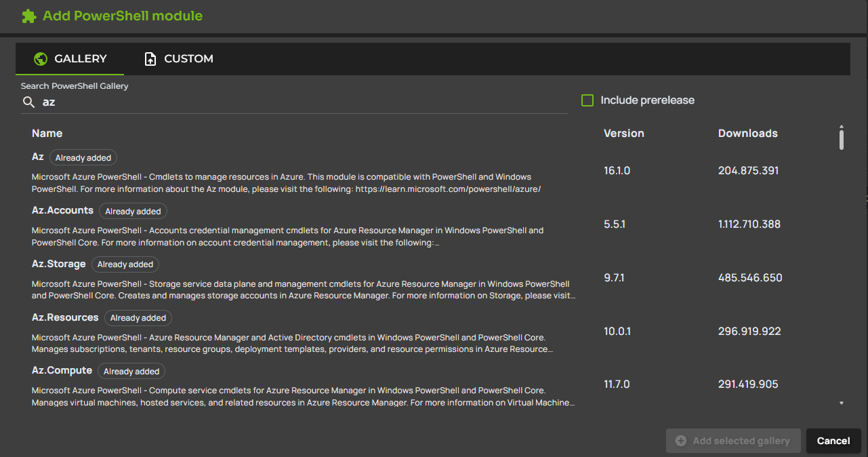
Task: Switch to the GALLERY tab
Action: tap(70, 59)
